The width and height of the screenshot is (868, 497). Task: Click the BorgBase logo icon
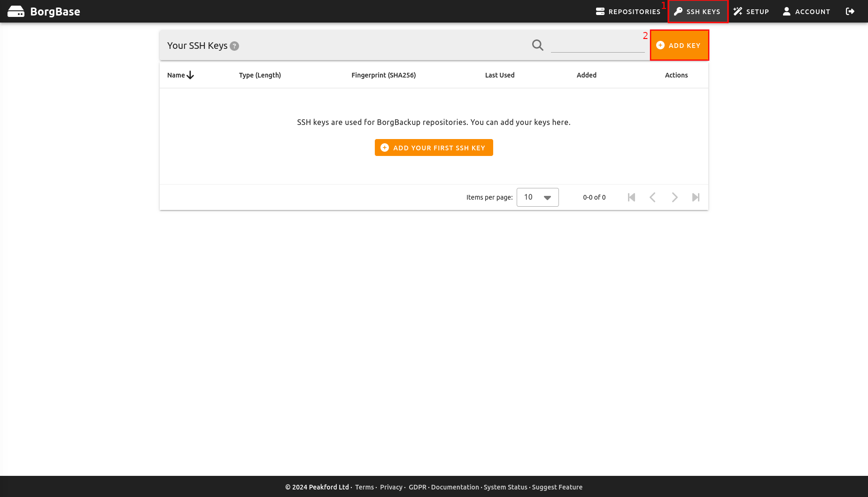[17, 11]
